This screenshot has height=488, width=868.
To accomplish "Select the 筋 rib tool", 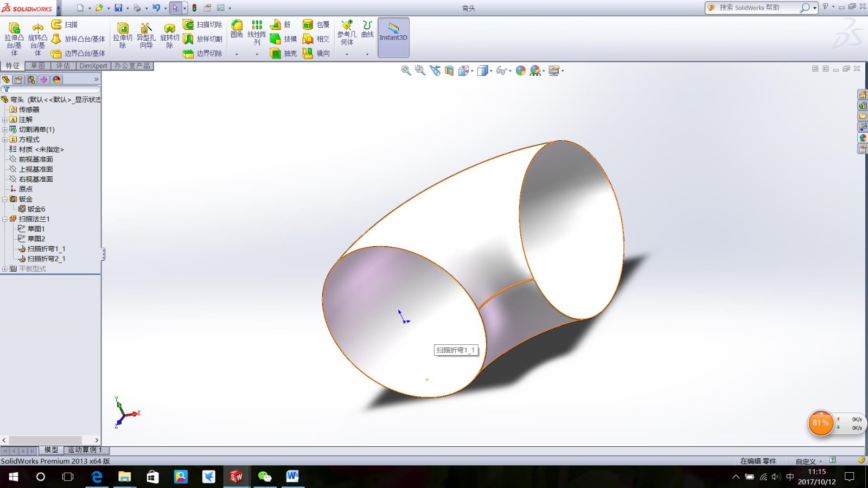I will (281, 24).
